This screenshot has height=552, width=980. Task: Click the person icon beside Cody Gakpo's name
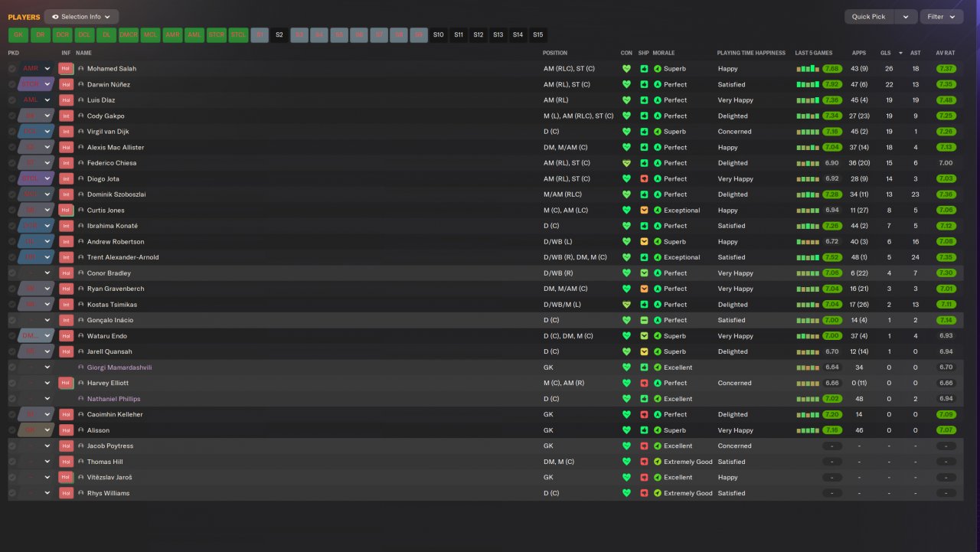click(81, 116)
